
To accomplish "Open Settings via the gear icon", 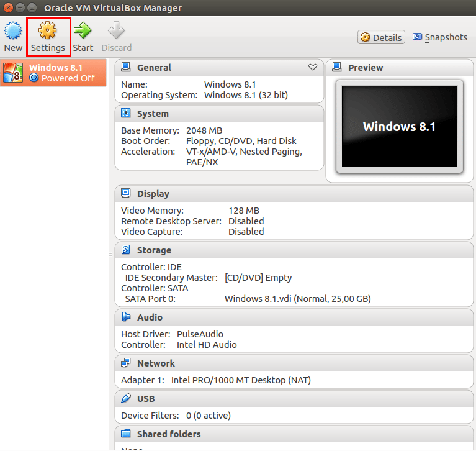I will [47, 30].
